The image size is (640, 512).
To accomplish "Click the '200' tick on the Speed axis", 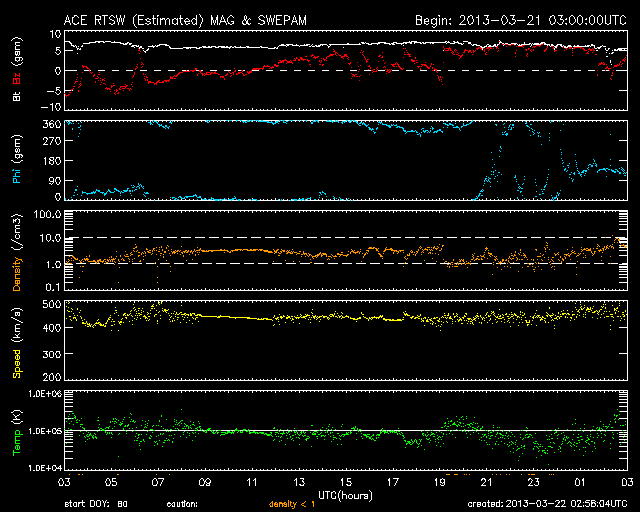I will tap(52, 376).
